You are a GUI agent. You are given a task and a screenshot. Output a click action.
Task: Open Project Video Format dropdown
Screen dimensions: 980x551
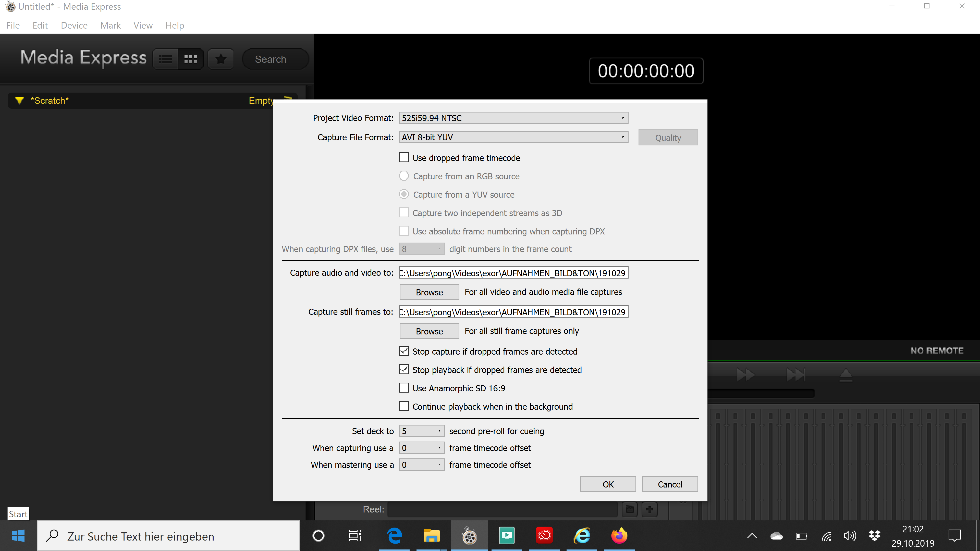(513, 118)
